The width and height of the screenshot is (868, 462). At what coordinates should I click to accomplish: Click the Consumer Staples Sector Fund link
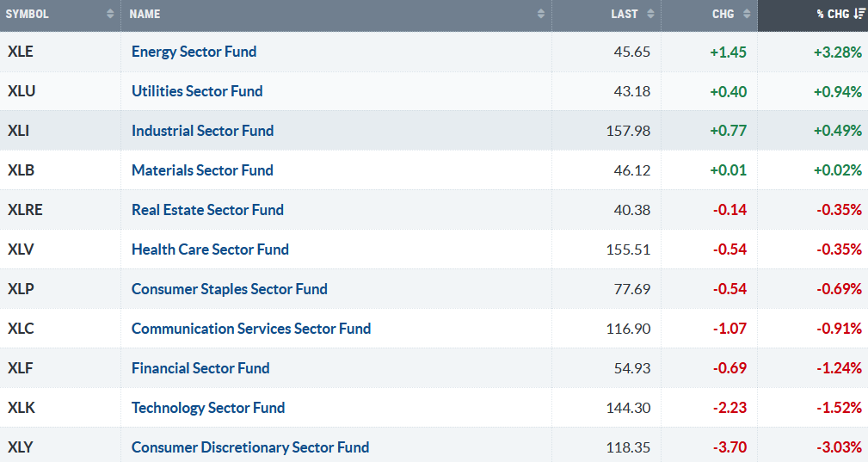pyautogui.click(x=229, y=289)
